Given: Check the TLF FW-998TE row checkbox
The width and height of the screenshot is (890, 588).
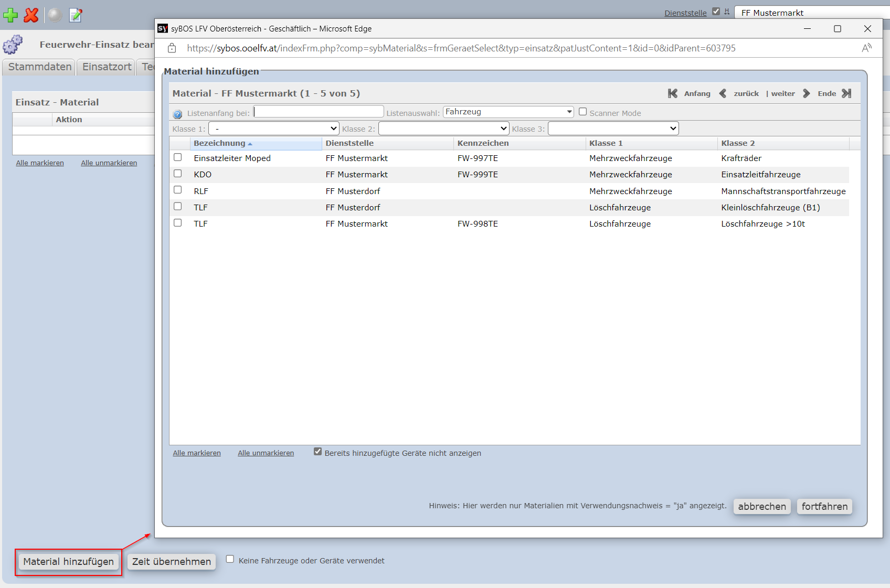Looking at the screenshot, I should coord(178,223).
